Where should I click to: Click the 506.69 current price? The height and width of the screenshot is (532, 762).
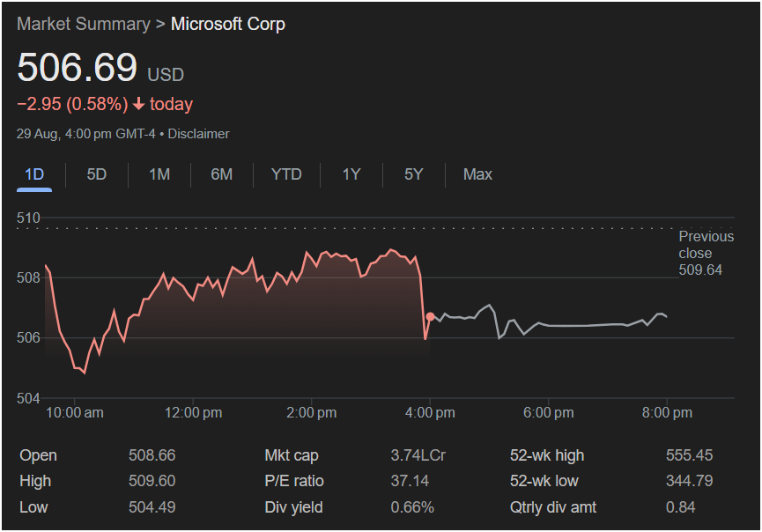78,68
